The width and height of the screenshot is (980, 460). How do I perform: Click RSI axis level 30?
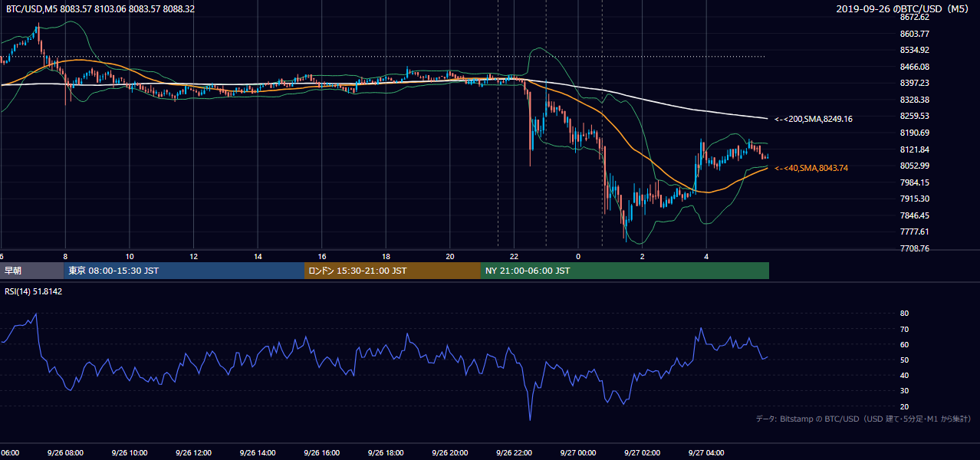tap(904, 391)
